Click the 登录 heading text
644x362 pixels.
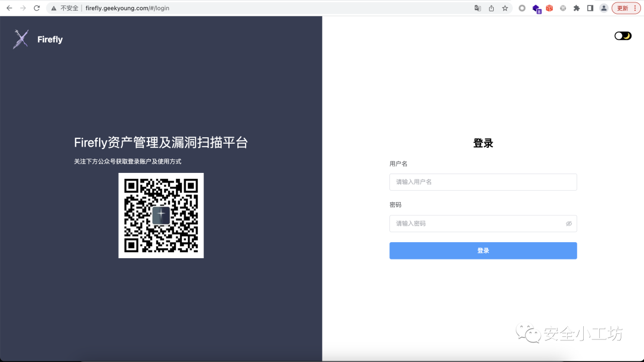coord(483,143)
